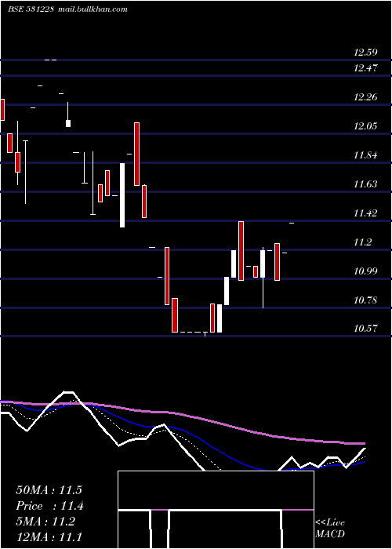Click the 50MA : 11.5 readout

49,490
